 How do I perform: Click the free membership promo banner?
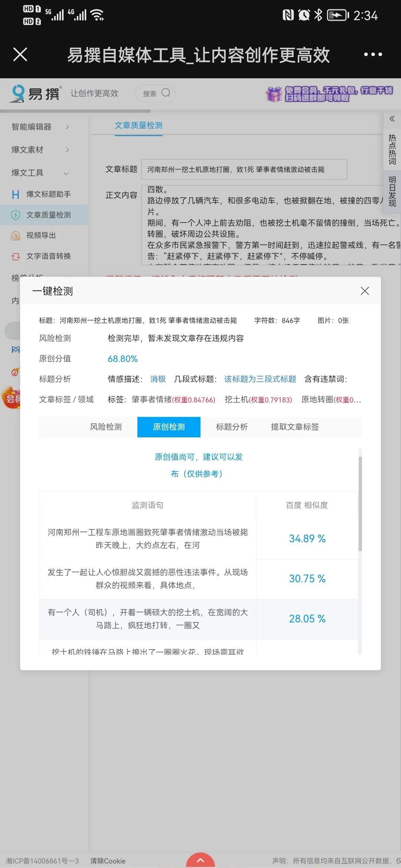(x=329, y=94)
